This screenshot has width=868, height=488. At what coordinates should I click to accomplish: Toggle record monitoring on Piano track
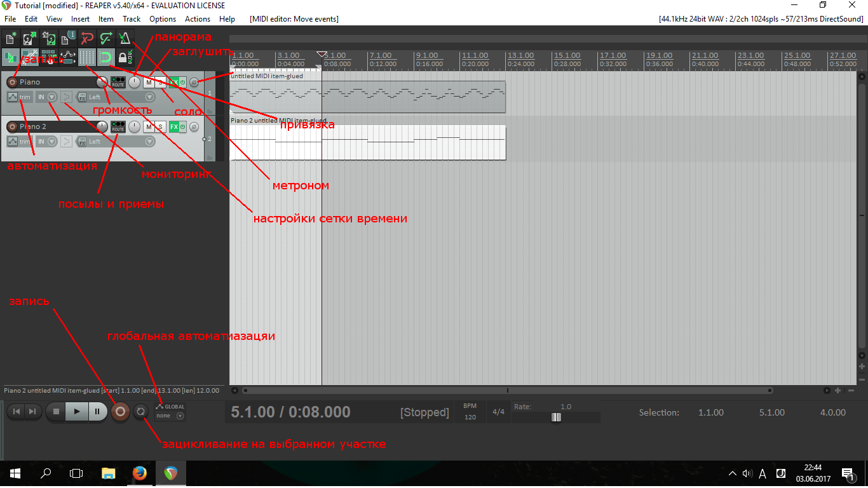tap(66, 97)
